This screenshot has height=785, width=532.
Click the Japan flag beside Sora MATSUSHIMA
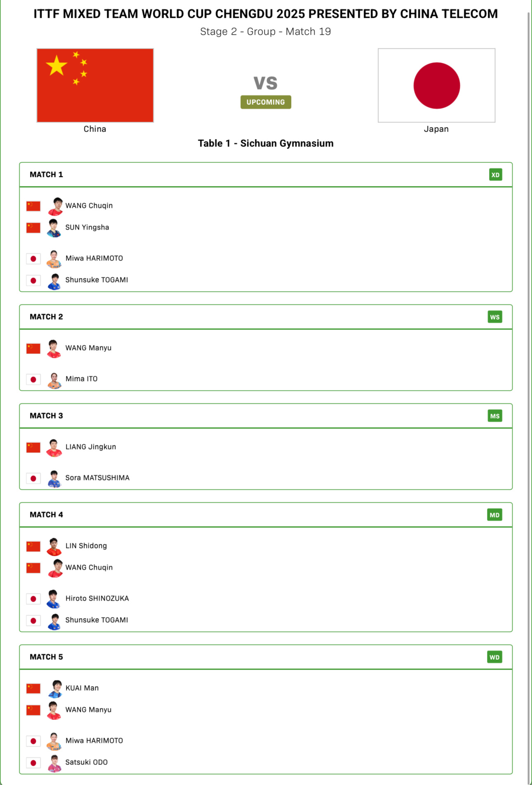click(33, 478)
